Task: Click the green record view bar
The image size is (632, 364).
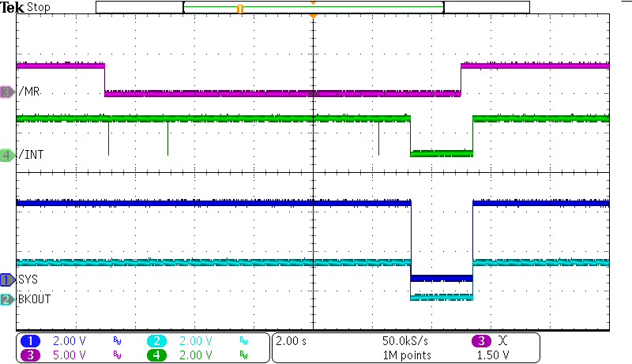Action: pyautogui.click(x=314, y=7)
